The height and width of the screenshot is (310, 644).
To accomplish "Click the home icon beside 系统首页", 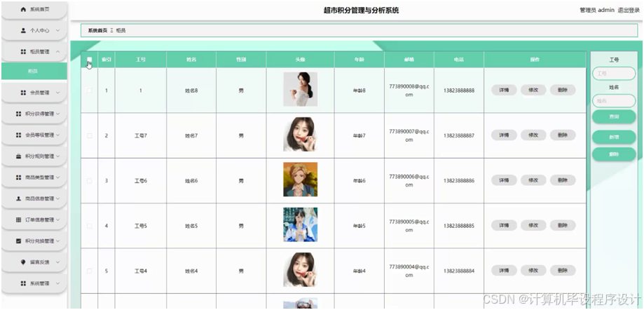I will tap(23, 9).
